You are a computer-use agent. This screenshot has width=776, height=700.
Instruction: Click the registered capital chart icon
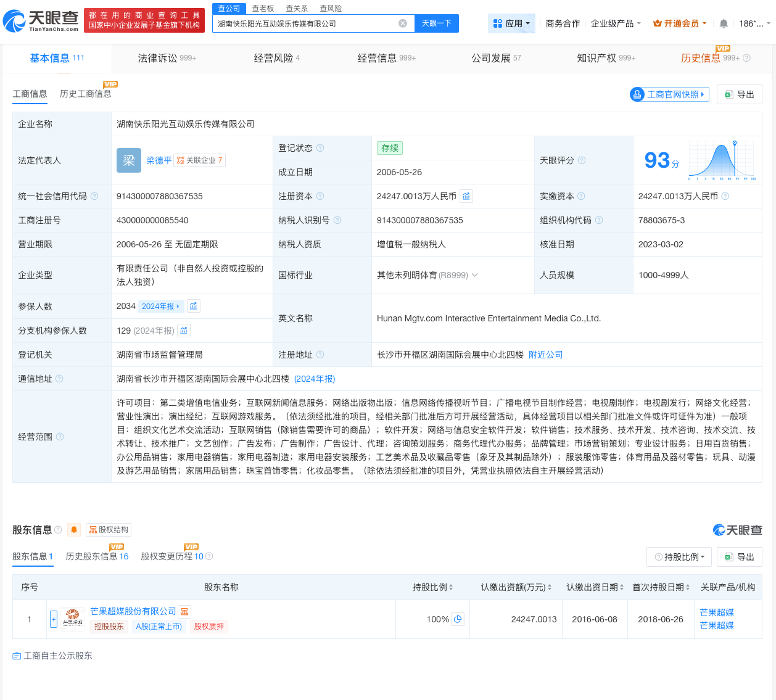[x=466, y=196]
